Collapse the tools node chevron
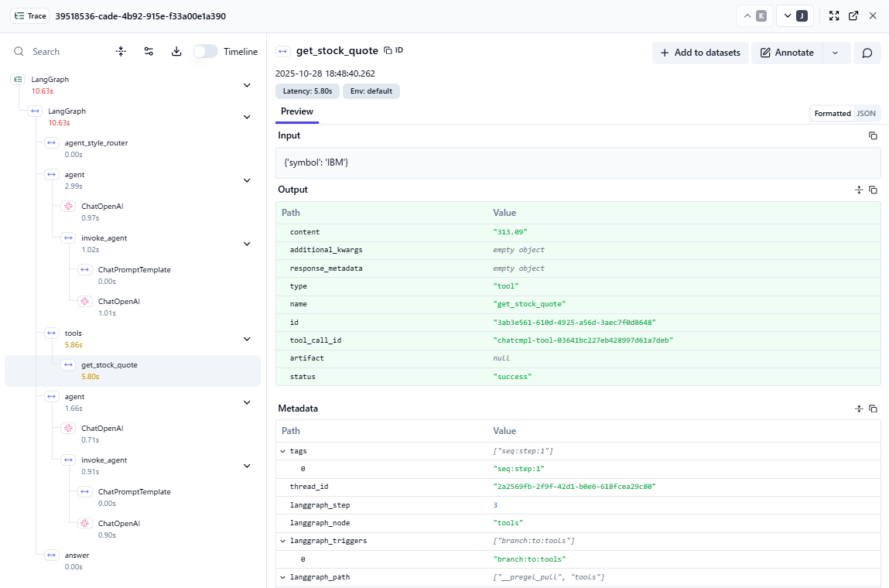Viewport: 889px width, 588px height. click(x=247, y=339)
